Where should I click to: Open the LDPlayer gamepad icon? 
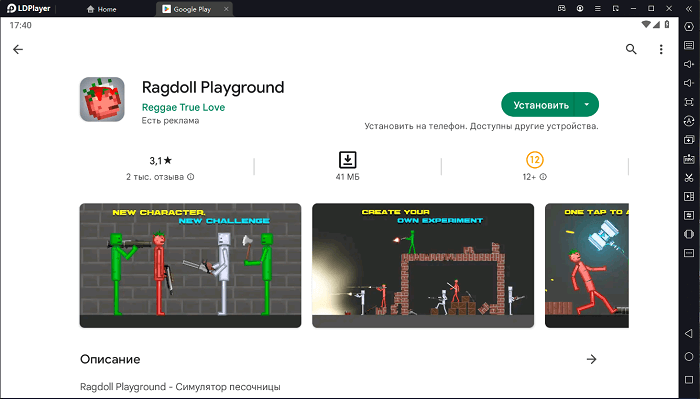562,8
